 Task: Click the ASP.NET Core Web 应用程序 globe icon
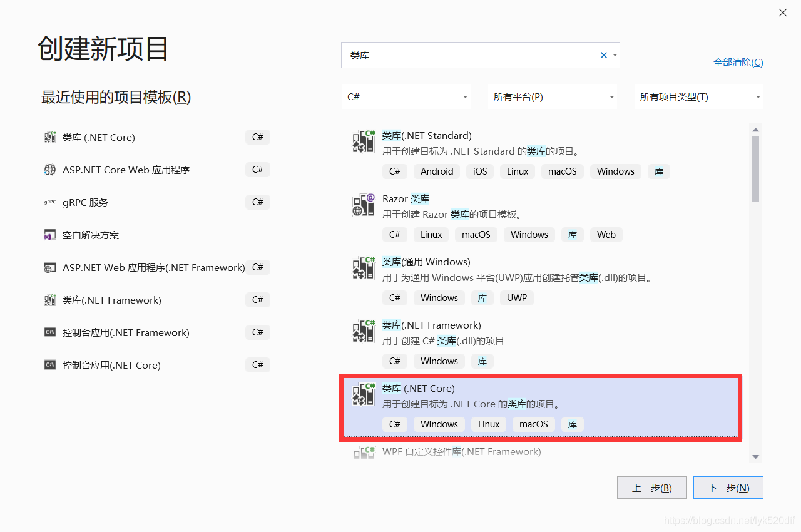coord(50,170)
